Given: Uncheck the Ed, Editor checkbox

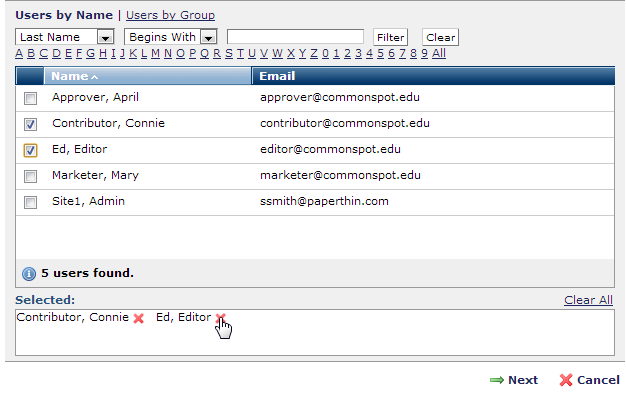Looking at the screenshot, I should tap(30, 150).
